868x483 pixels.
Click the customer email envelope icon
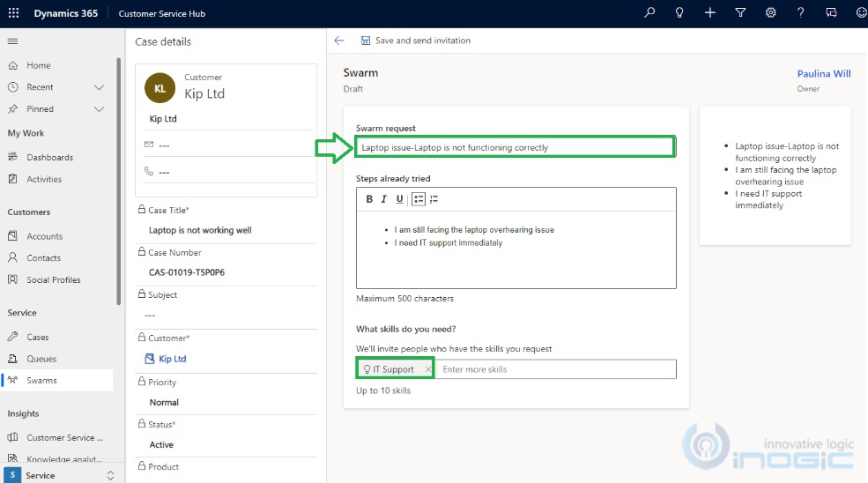pyautogui.click(x=149, y=145)
